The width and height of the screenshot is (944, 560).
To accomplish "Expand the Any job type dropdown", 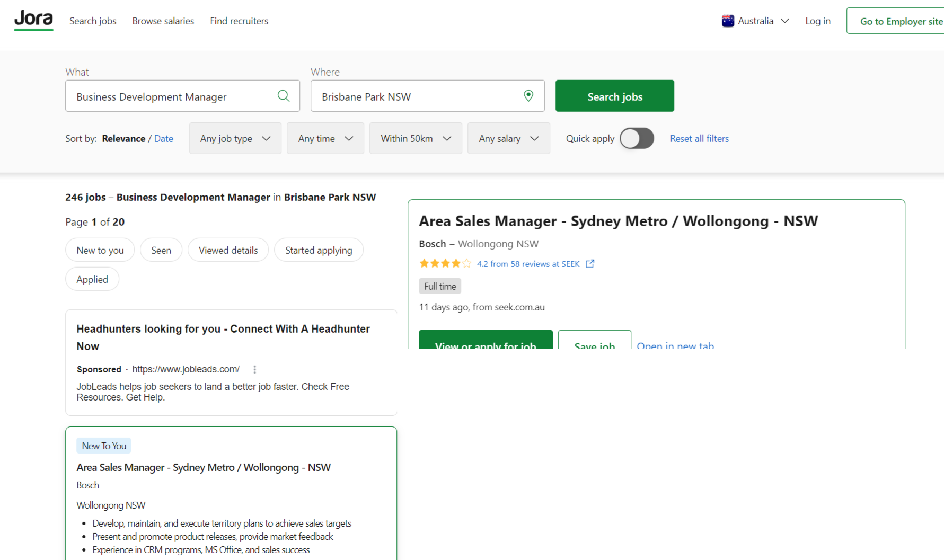I will point(235,138).
